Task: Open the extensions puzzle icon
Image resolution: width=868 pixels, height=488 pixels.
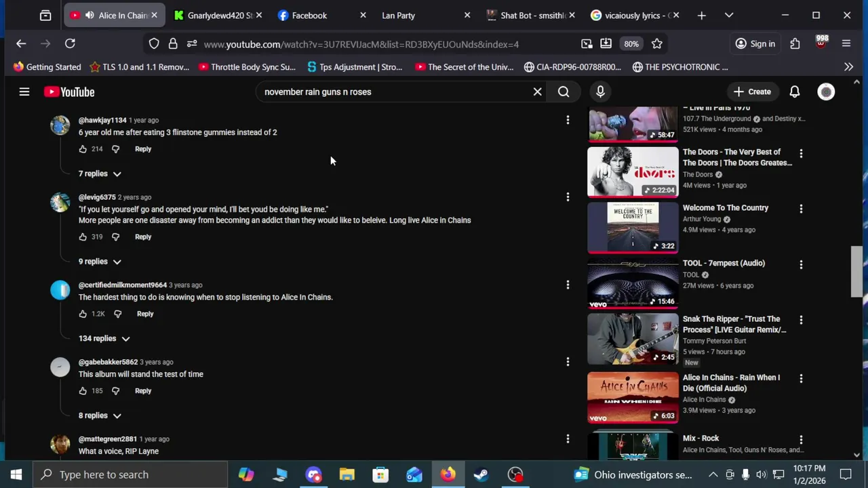Action: coord(795,44)
